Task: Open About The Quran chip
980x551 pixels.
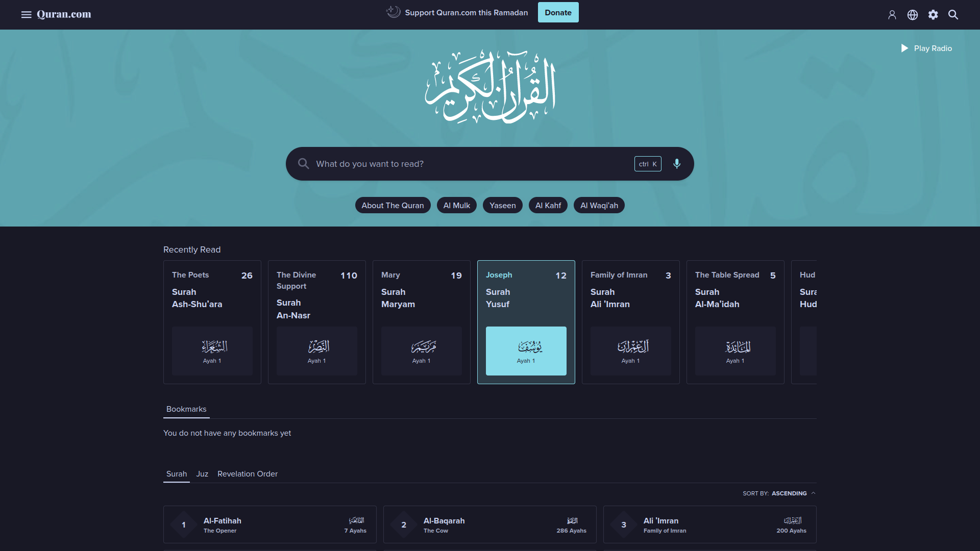Action: 393,205
